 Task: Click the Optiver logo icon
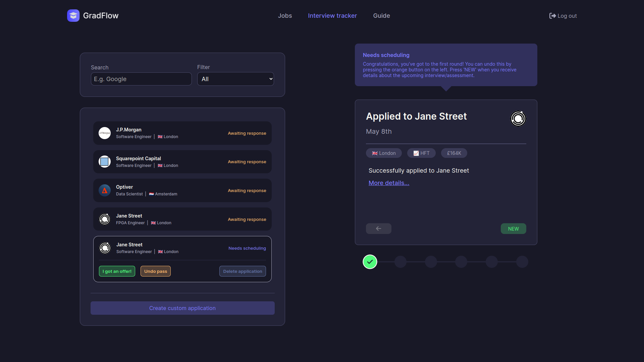[105, 190]
